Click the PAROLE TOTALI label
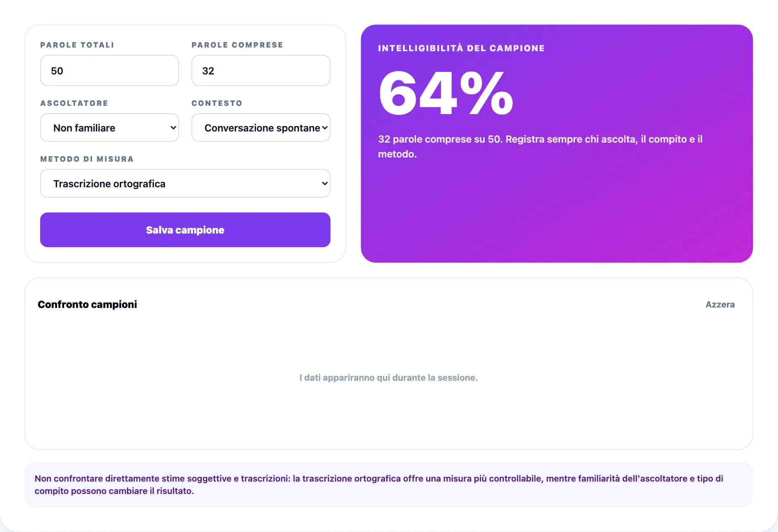Image resolution: width=778 pixels, height=532 pixels. point(77,45)
